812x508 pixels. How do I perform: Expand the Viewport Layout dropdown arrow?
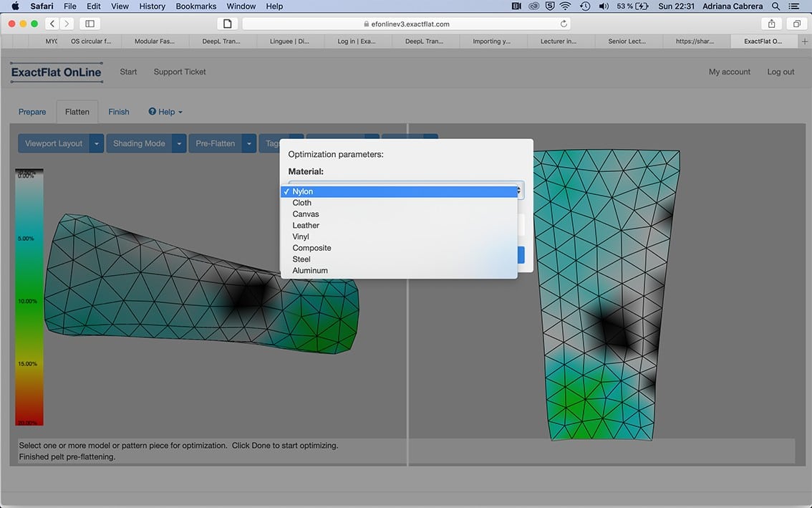pyautogui.click(x=97, y=143)
